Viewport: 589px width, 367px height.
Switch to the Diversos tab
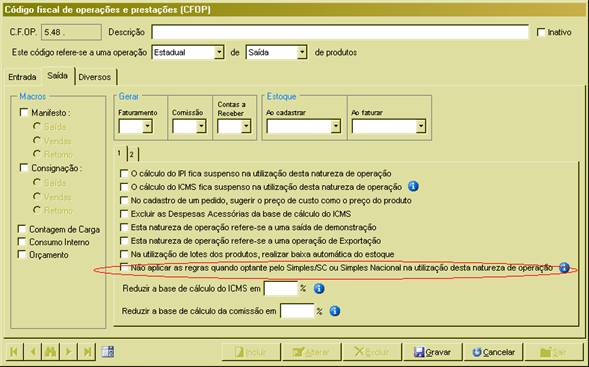click(95, 77)
